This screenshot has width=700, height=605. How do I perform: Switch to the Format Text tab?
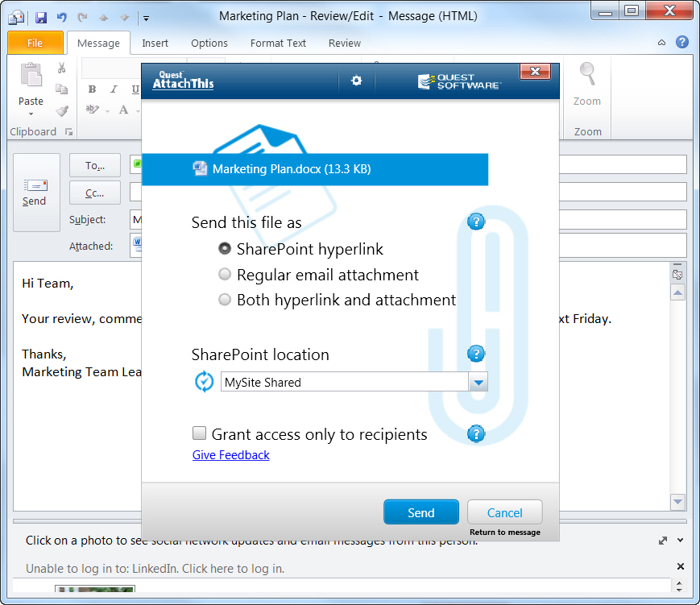278,44
